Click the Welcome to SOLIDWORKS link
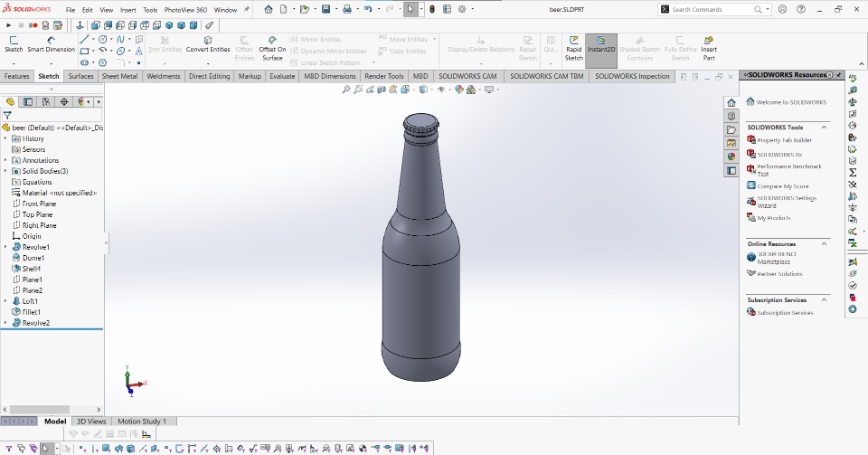This screenshot has width=868, height=455. point(790,102)
